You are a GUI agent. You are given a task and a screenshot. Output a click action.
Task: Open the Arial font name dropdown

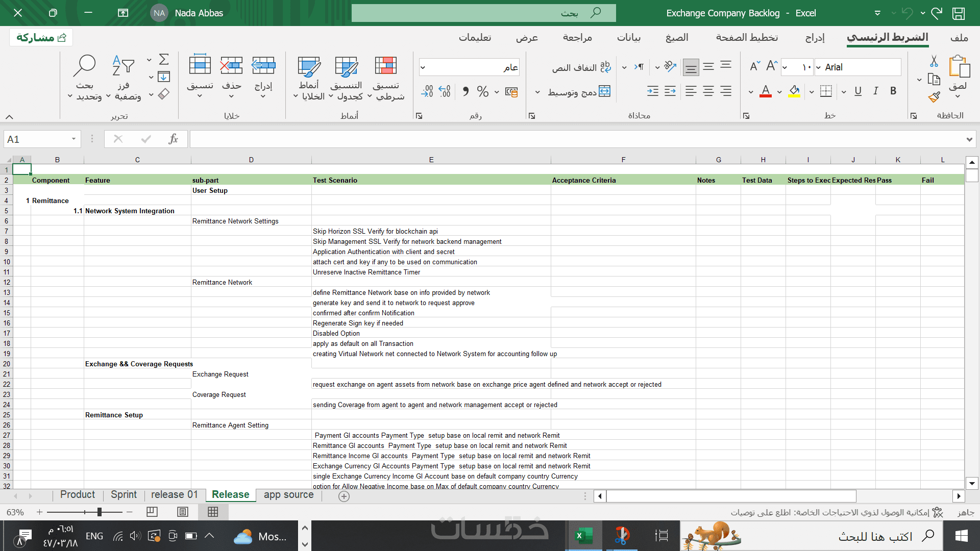tap(819, 67)
